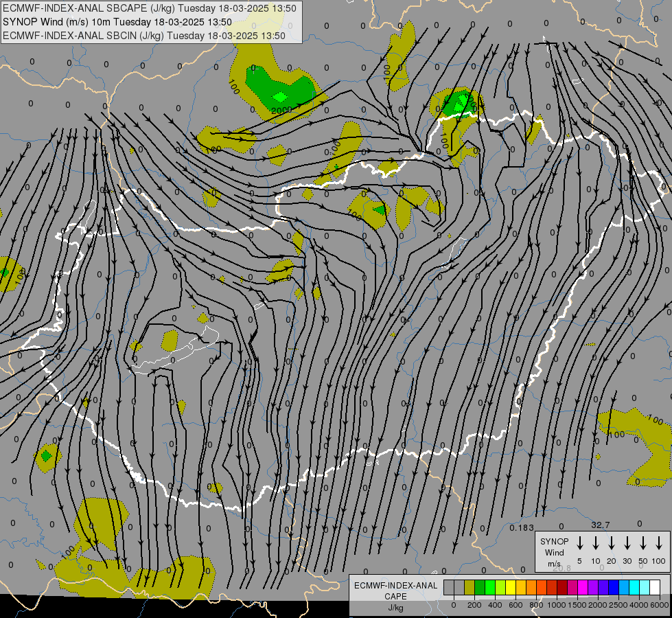Image resolution: width=672 pixels, height=618 pixels.
Task: Pick the bright magenta swatch in CAPE scale
Action: tap(583, 588)
